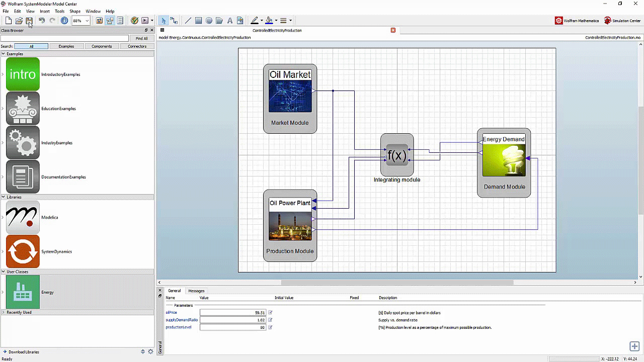This screenshot has height=362, width=644.
Task: Click the New model icon
Action: pos(9,21)
